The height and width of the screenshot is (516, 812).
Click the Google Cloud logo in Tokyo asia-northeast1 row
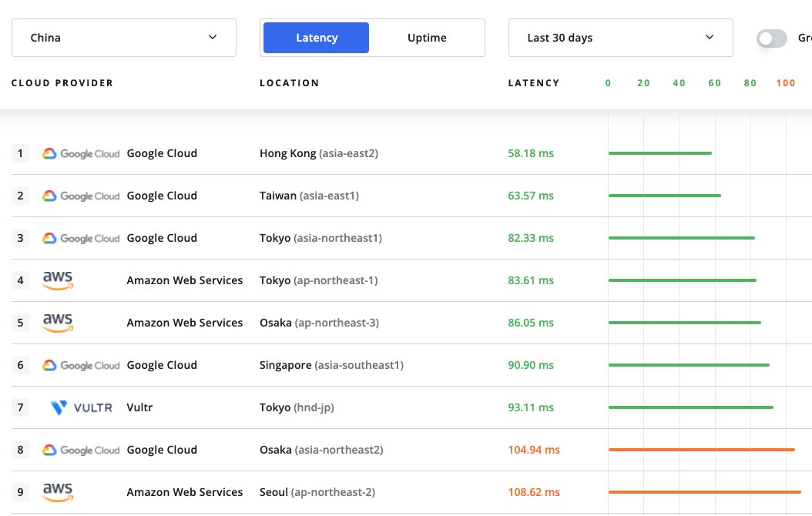(81, 239)
